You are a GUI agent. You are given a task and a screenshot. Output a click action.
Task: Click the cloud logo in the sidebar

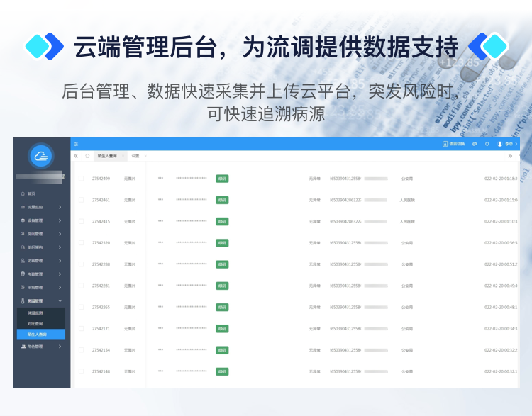point(41,156)
